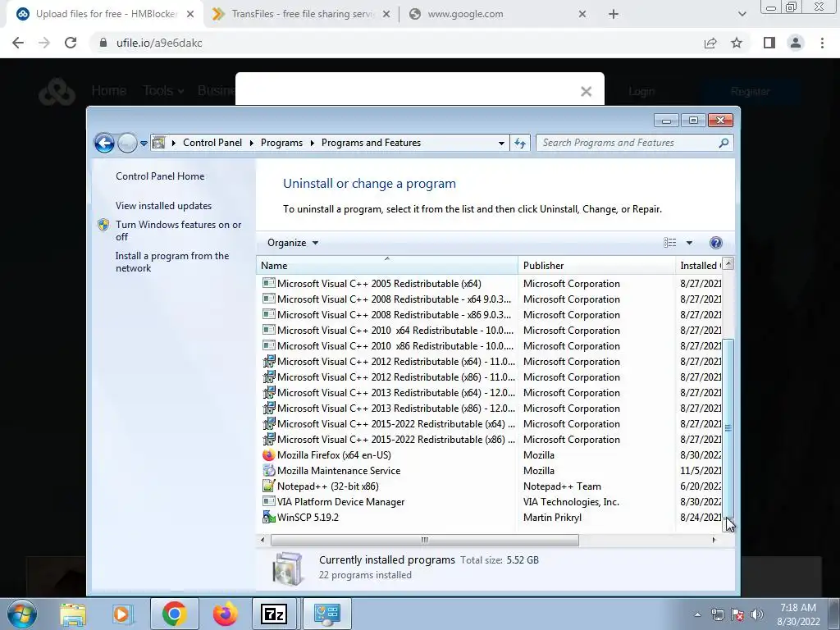Click the volume speaker tray icon

click(757, 614)
